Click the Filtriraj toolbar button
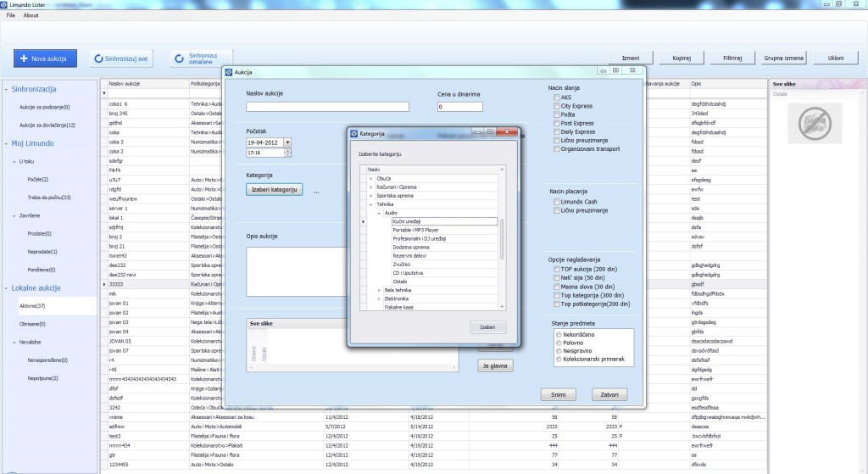Image resolution: width=868 pixels, height=474 pixels. (x=732, y=59)
